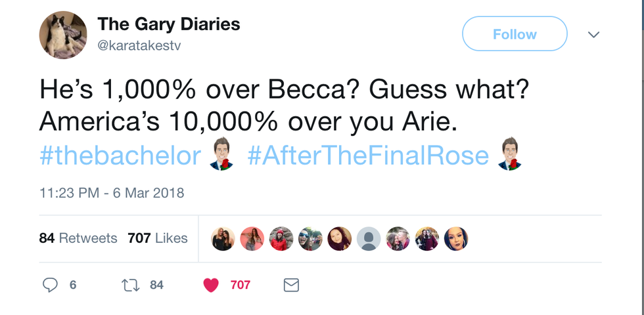
Task: Click the 11:23 PM - 6 Mar 2018 timestamp
Action: [112, 193]
